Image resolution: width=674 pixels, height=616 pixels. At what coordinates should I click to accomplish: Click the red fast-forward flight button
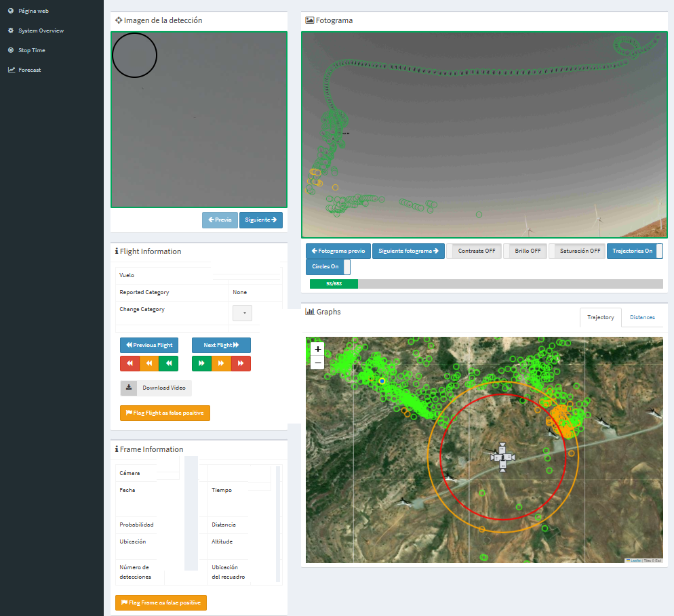click(x=241, y=364)
